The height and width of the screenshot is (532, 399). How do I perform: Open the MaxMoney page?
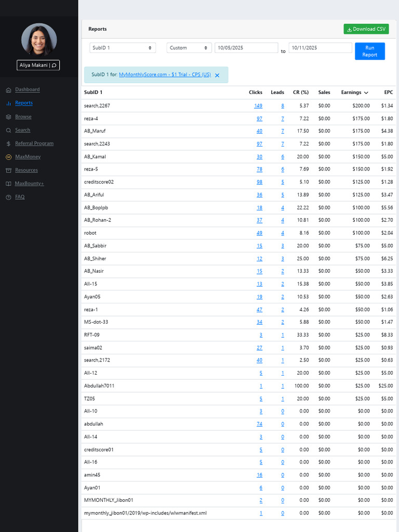click(x=28, y=157)
